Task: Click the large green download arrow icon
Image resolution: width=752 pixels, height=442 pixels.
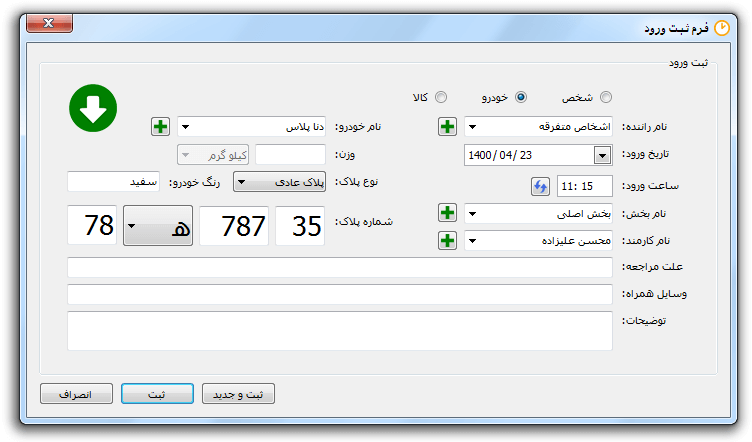Action: tap(93, 108)
